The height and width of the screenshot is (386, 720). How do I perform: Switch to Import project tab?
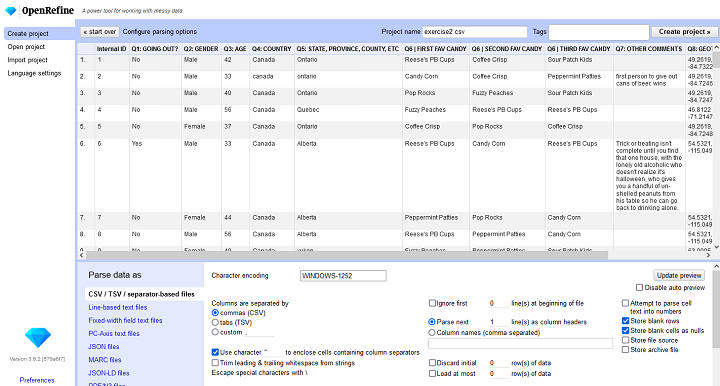coord(28,60)
